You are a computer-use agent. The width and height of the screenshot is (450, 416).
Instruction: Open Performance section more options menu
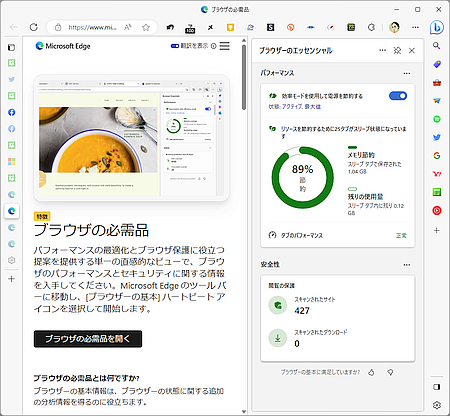(x=407, y=73)
